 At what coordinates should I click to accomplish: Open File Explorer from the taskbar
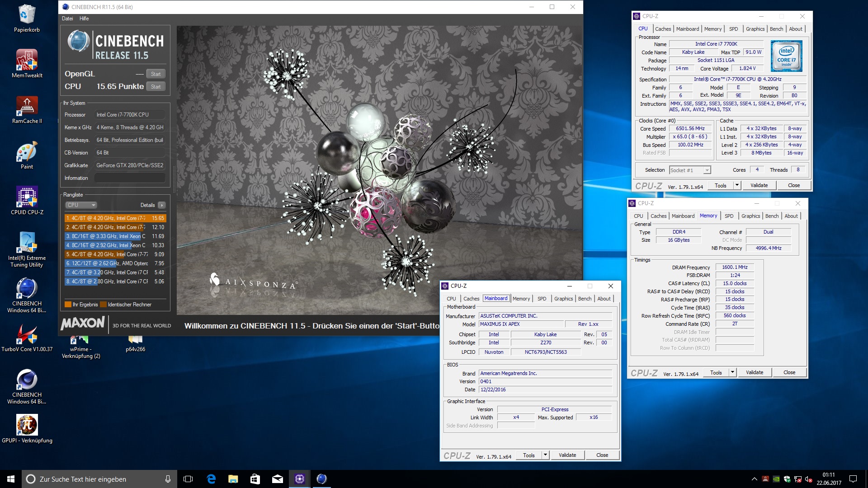233,479
